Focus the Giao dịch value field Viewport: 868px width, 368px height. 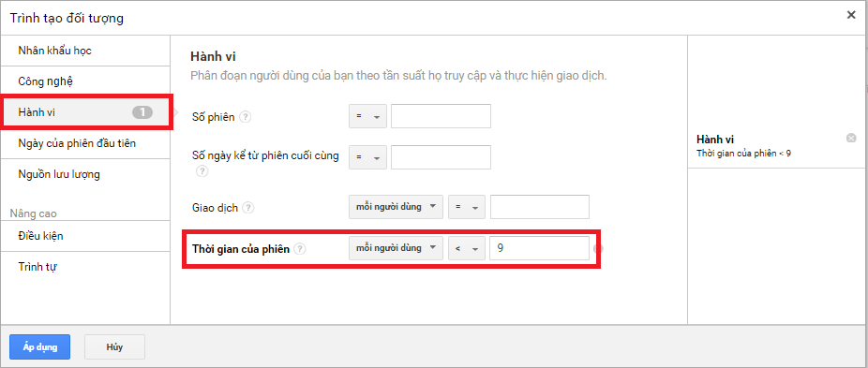coord(540,207)
